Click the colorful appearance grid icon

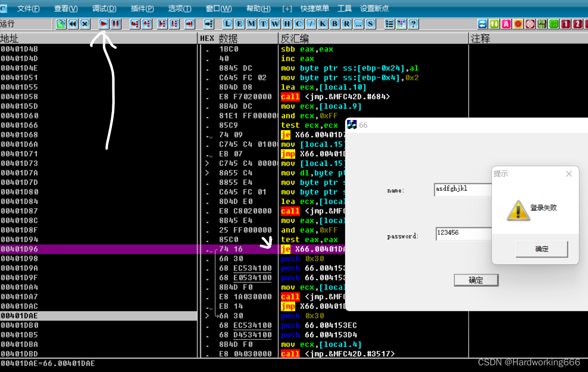point(401,24)
